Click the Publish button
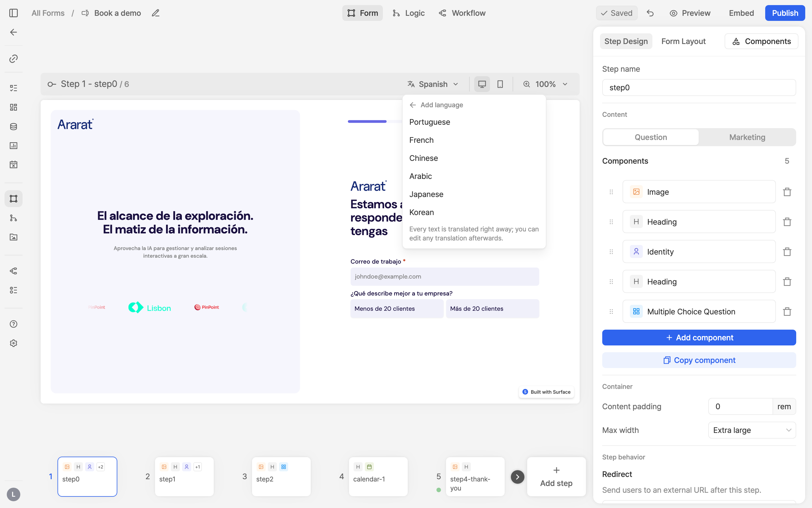The width and height of the screenshot is (812, 508). [x=785, y=13]
